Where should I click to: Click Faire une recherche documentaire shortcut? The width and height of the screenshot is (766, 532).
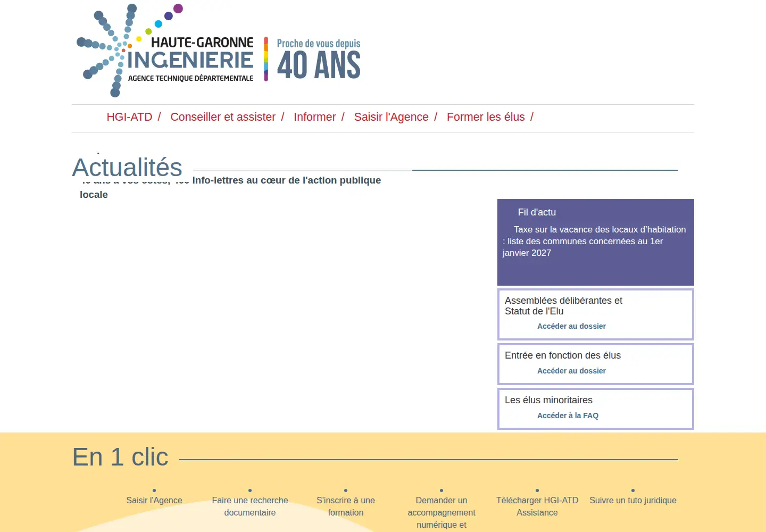click(x=250, y=506)
